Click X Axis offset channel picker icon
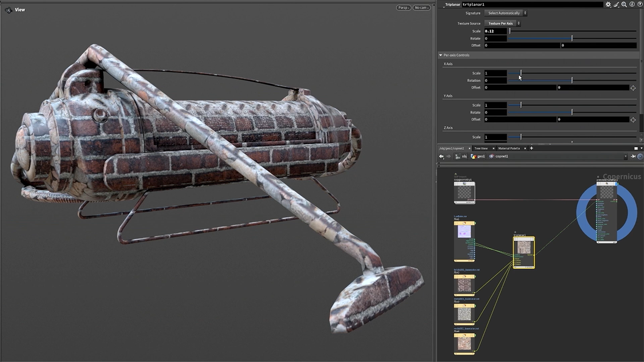The height and width of the screenshot is (362, 644). coord(633,87)
